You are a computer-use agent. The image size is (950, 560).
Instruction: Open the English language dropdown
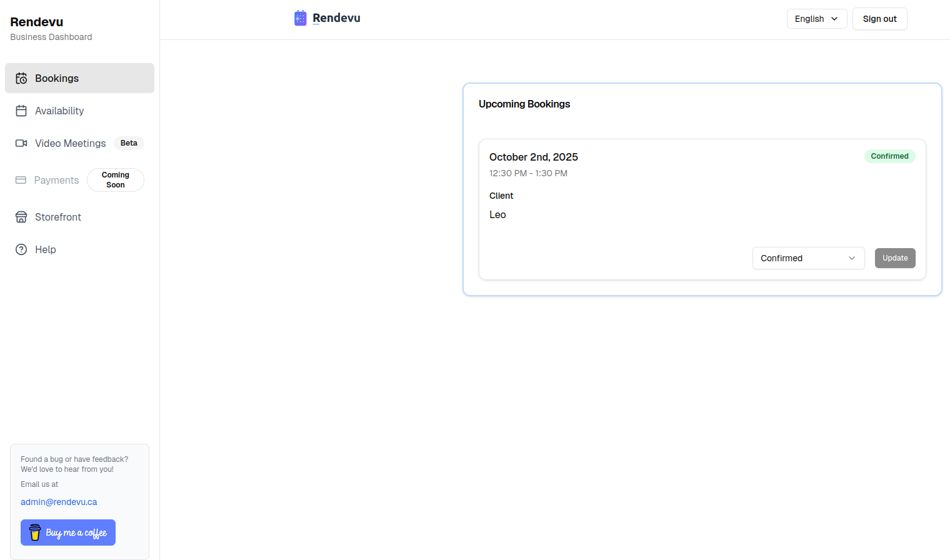click(817, 19)
